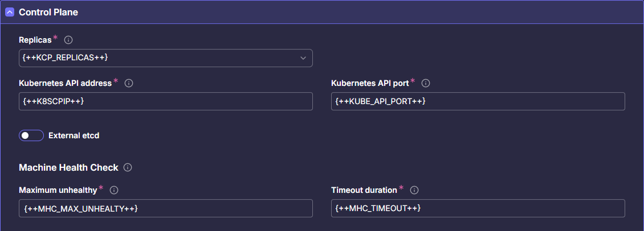Screen dimensions: 644x231
Task: Click the Control Plane section title
Action: (x=48, y=12)
